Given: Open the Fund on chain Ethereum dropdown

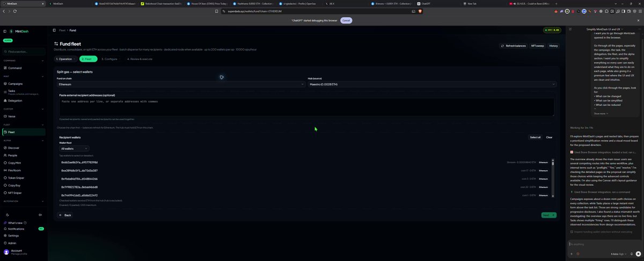Looking at the screenshot, I should pyautogui.click(x=181, y=84).
